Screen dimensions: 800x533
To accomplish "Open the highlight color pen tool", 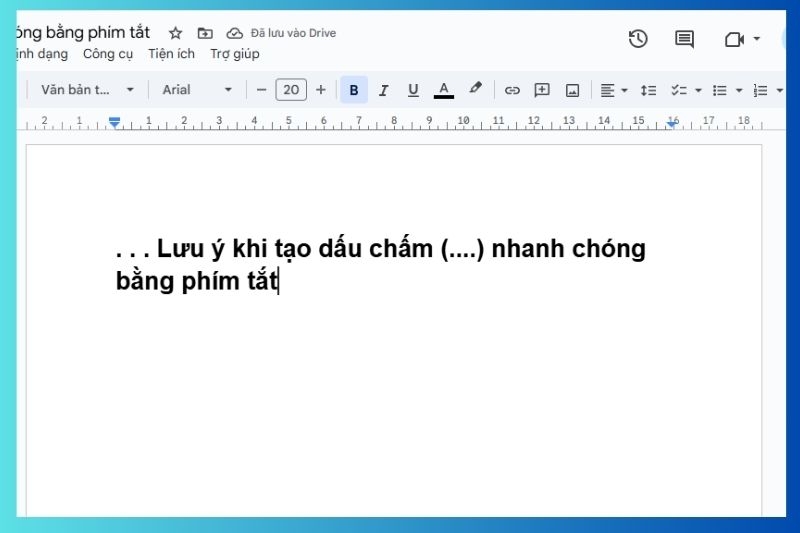I will pyautogui.click(x=475, y=89).
